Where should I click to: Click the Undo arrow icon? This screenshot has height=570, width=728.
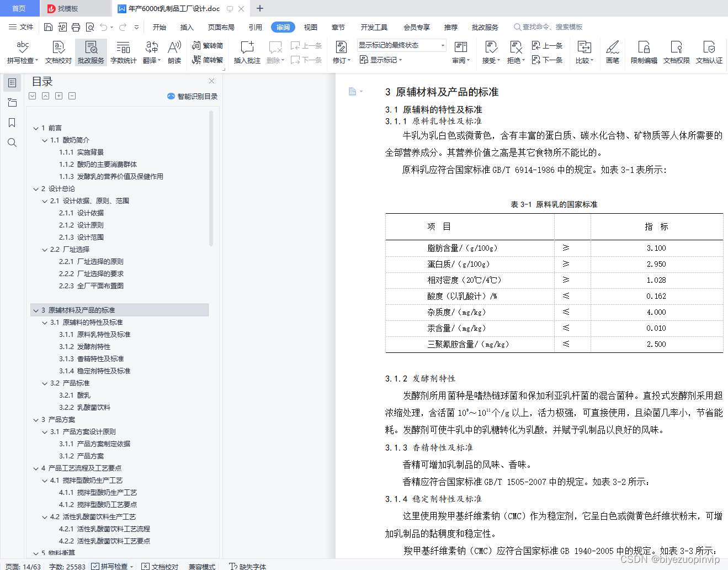pos(103,27)
